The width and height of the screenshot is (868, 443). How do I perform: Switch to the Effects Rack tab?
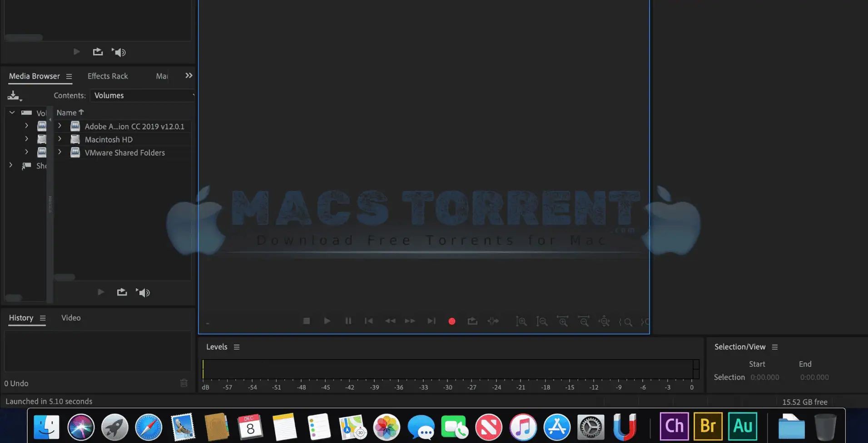108,76
